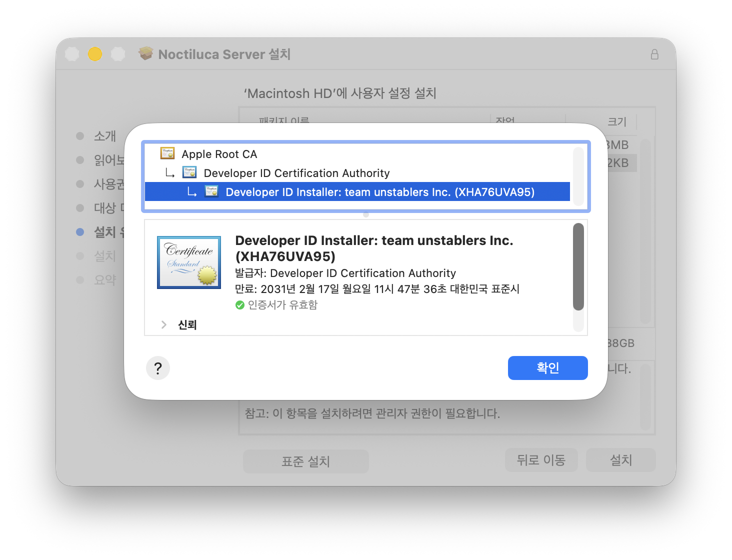Select Developer ID Certification Authority in the chain

pyautogui.click(x=296, y=172)
